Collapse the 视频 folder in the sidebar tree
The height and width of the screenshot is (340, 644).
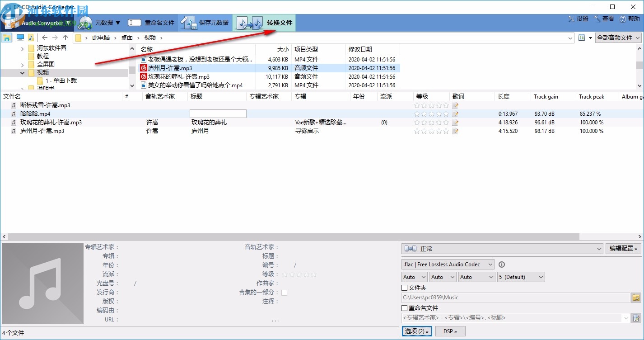[22, 72]
